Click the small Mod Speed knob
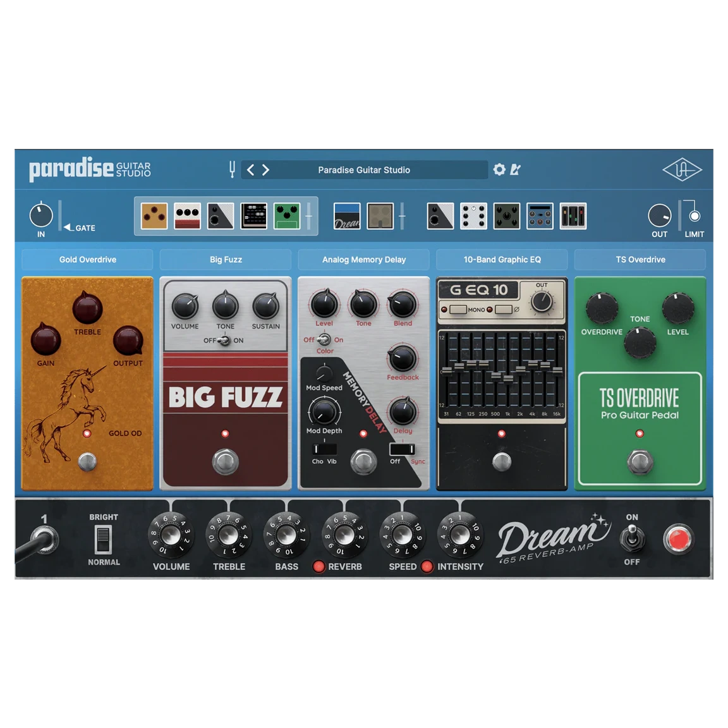 pos(324,373)
